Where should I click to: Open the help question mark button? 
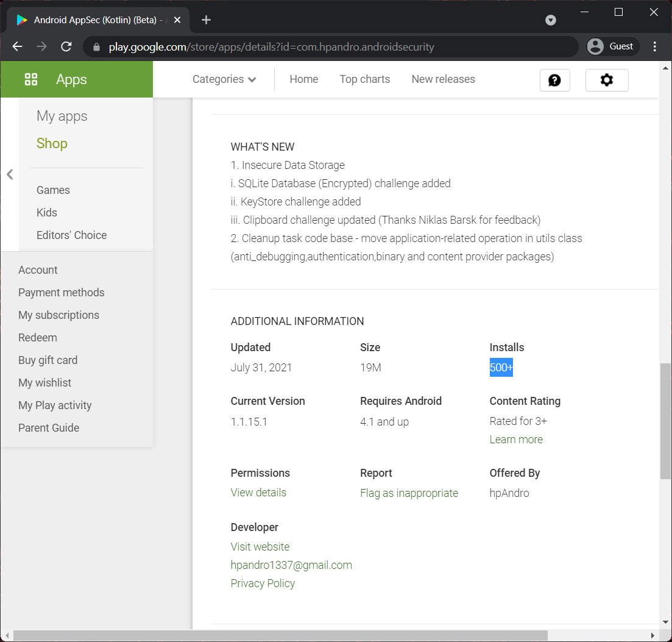pyautogui.click(x=554, y=80)
